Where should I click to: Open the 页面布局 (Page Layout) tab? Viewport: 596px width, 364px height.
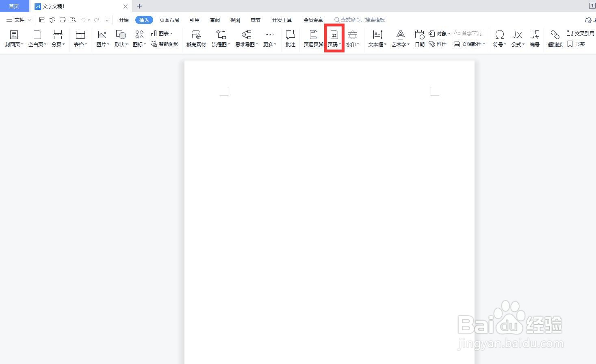coord(169,20)
